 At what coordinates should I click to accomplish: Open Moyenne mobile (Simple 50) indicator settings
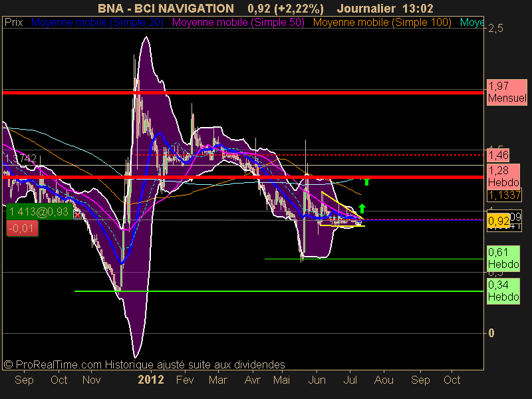(238, 23)
